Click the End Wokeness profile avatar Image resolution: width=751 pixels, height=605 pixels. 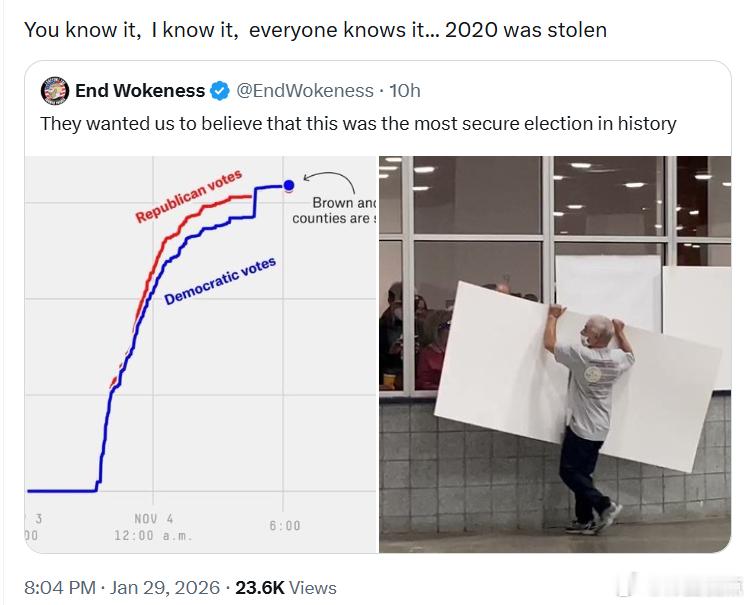(x=55, y=91)
